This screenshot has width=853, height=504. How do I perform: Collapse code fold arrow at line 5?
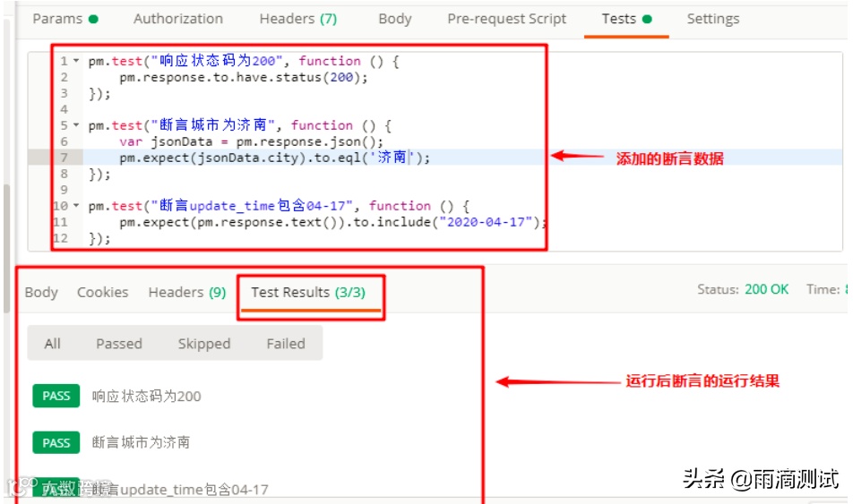click(76, 125)
